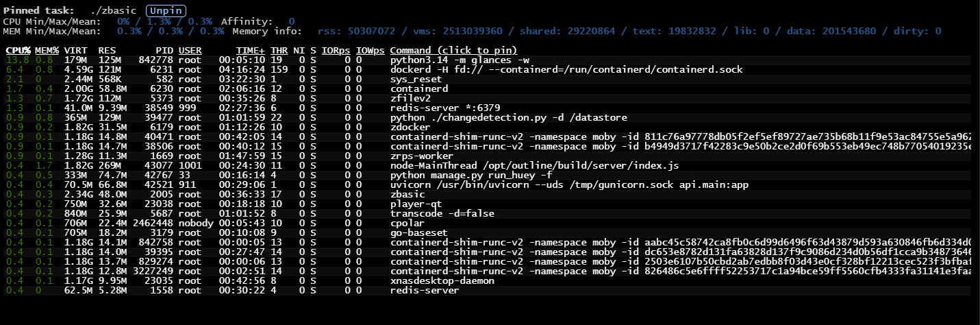
Task: Click the user 'nobody' in cpolar row
Action: coord(195,223)
